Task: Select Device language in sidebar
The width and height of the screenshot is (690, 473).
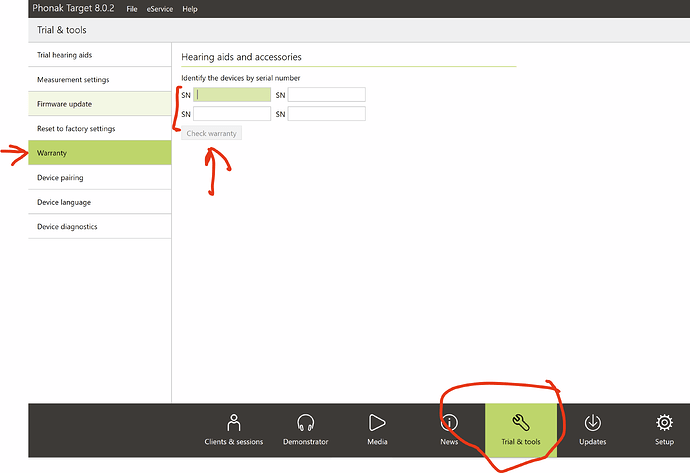Action: pyautogui.click(x=100, y=202)
